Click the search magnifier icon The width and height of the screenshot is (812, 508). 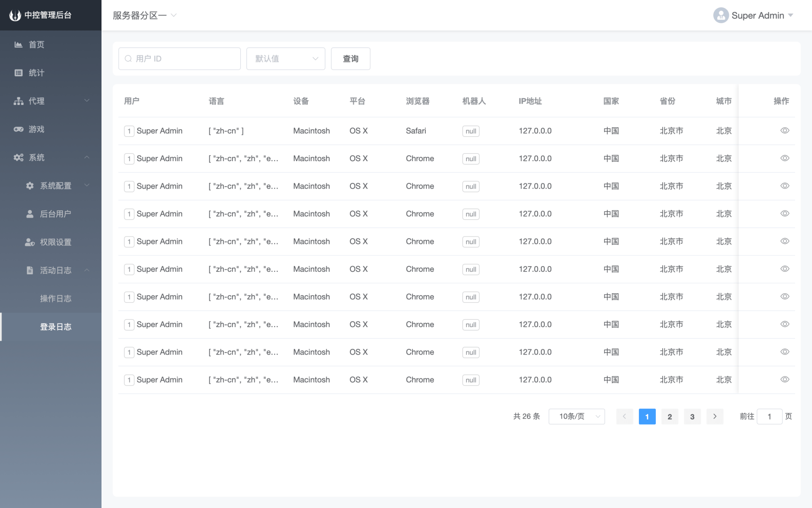(128, 59)
